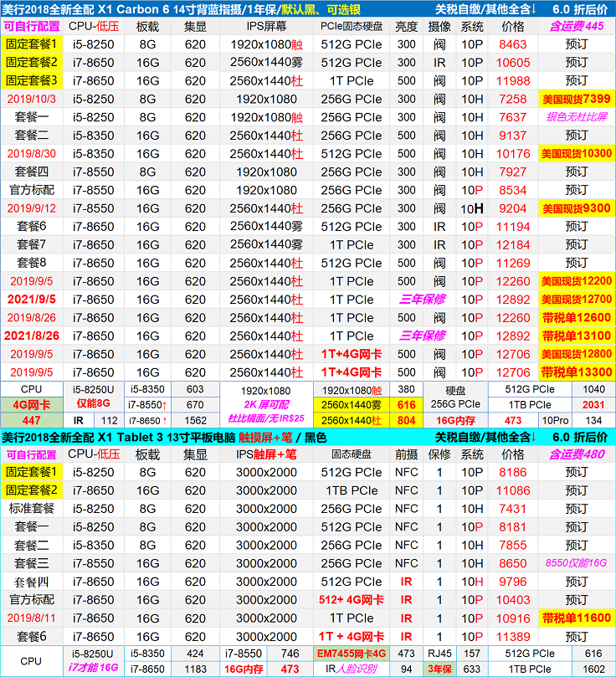Click the price 11988 cell

[513, 80]
